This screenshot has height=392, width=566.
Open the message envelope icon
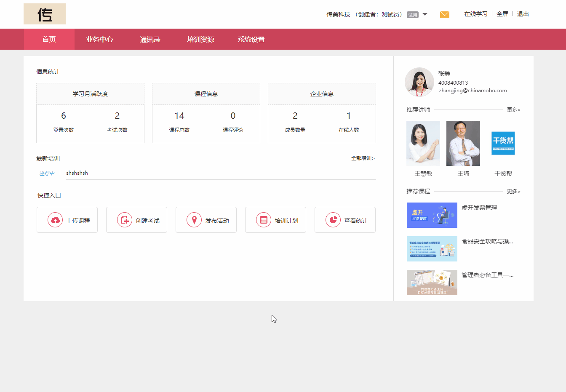click(x=444, y=14)
